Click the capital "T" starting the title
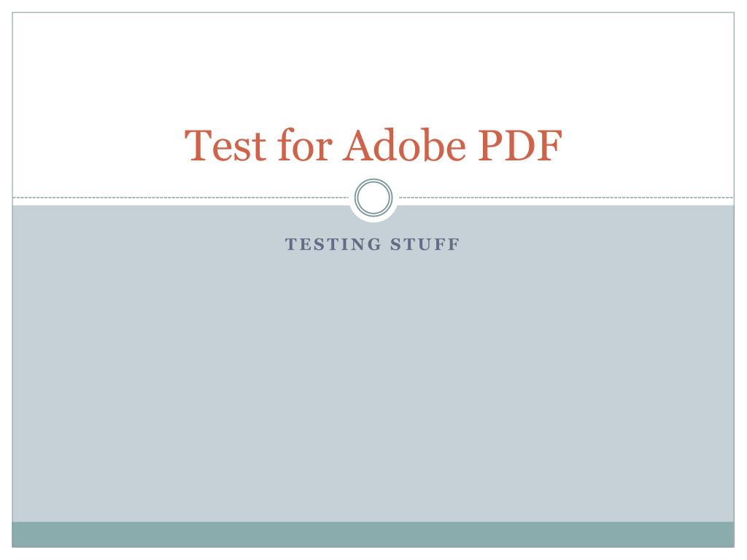This screenshot has height=560, width=747. coord(198,145)
